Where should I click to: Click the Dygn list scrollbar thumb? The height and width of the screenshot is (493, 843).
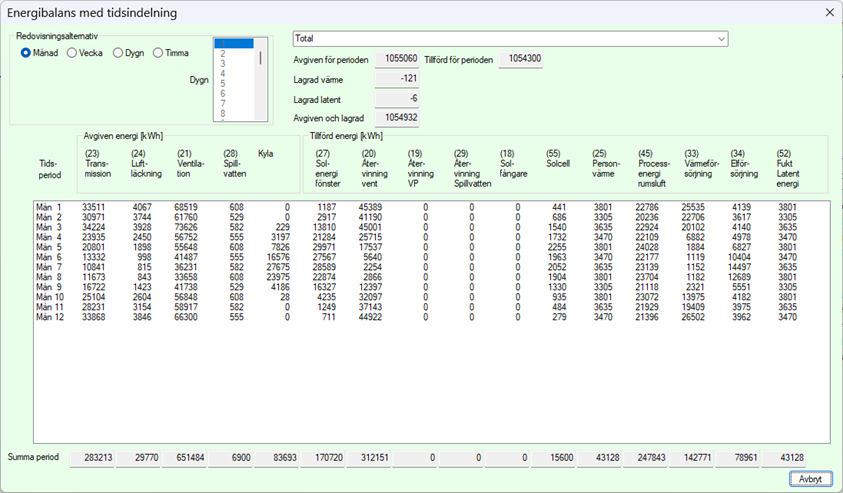261,58
